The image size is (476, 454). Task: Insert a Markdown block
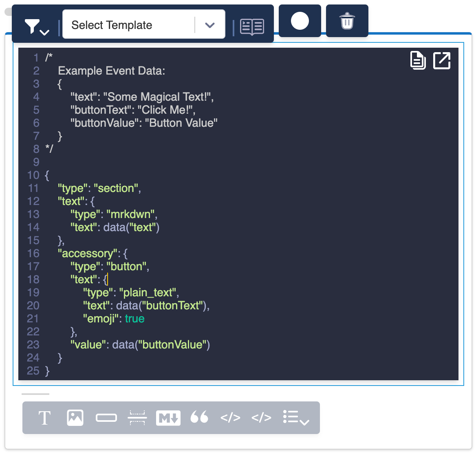(168, 417)
